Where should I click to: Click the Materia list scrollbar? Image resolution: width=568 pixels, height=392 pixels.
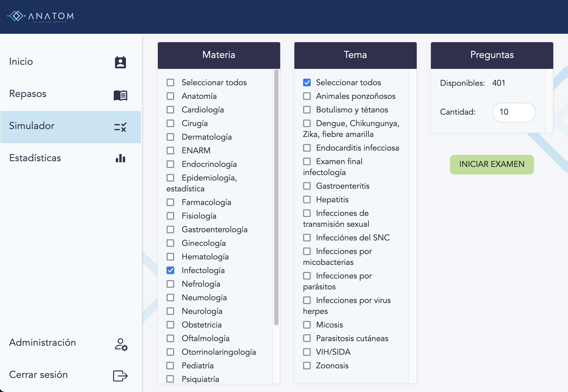pyautogui.click(x=276, y=197)
